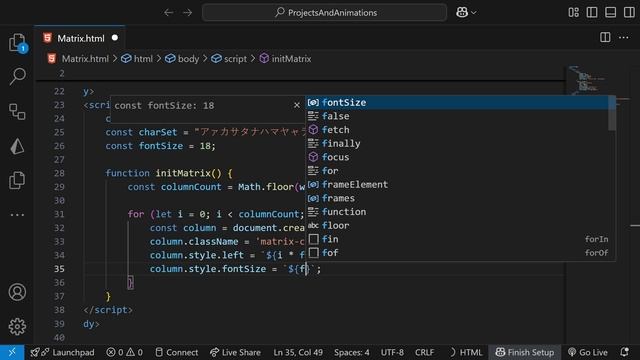Choose the frames suggestion
Screen dimensions: 640x360
coord(457,198)
